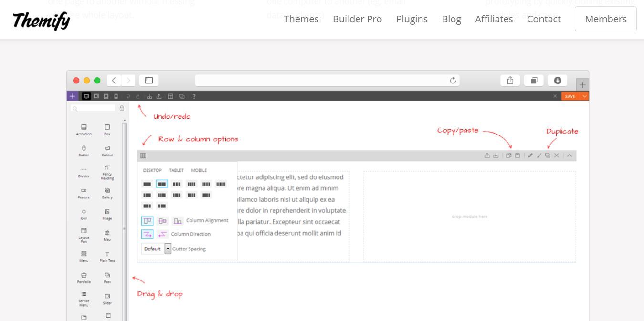The image size is (644, 321).
Task: Select the Service Menu module
Action: [84, 299]
